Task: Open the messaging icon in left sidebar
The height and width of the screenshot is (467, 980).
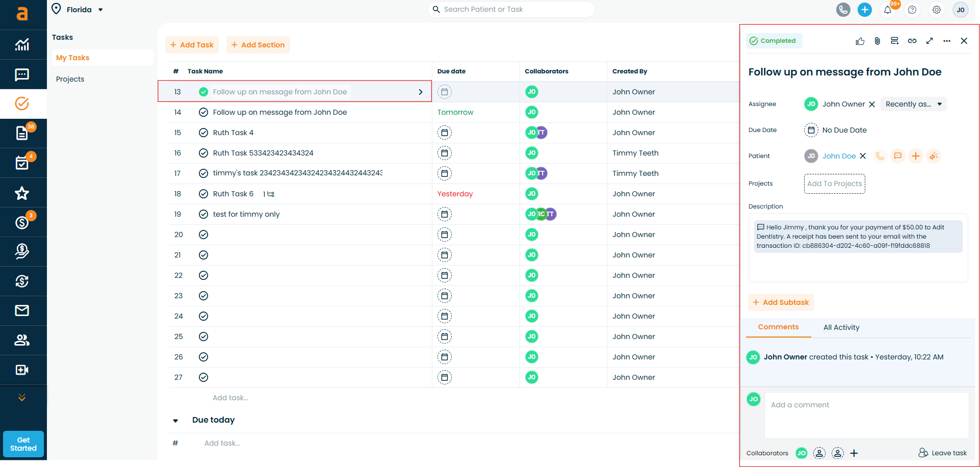Action: [22, 75]
